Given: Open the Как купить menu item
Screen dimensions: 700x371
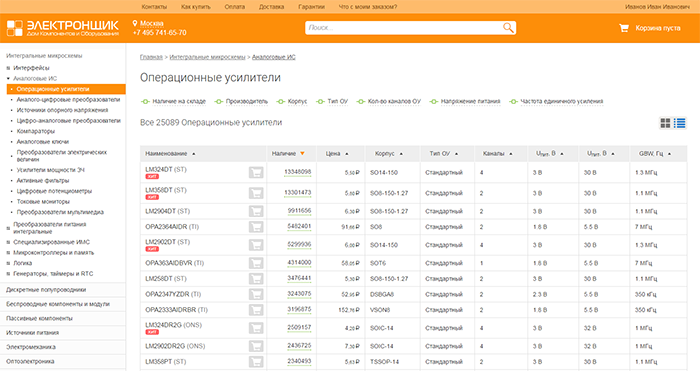Looking at the screenshot, I should 196,7.
